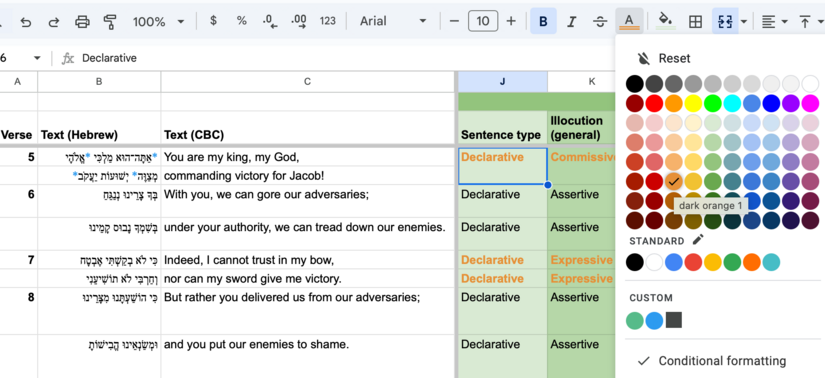Click the 'Illocution (general)' header cell

coord(581,127)
